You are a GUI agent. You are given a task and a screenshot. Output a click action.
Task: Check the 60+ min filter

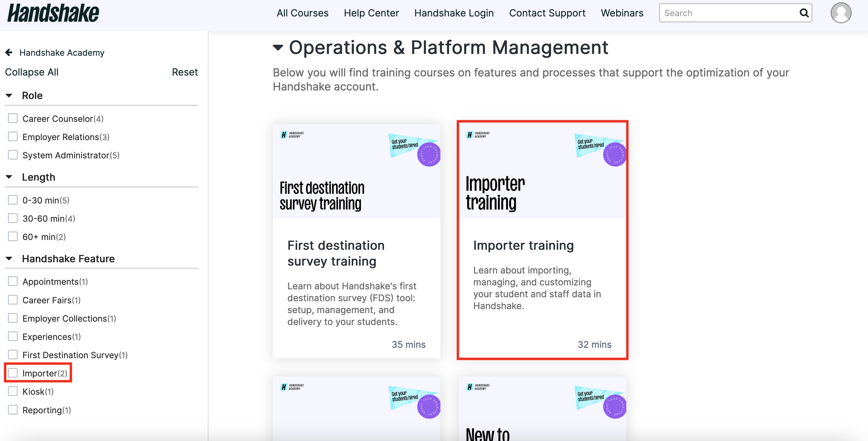click(13, 236)
